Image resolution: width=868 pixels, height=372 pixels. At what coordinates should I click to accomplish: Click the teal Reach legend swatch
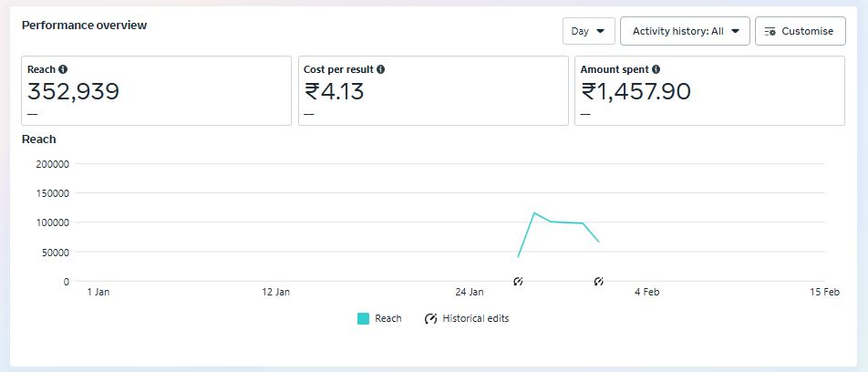pos(364,319)
